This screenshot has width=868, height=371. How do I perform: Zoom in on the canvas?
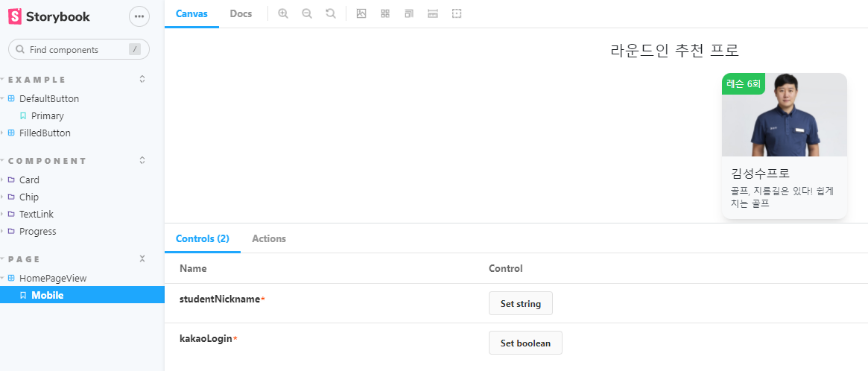(x=283, y=14)
